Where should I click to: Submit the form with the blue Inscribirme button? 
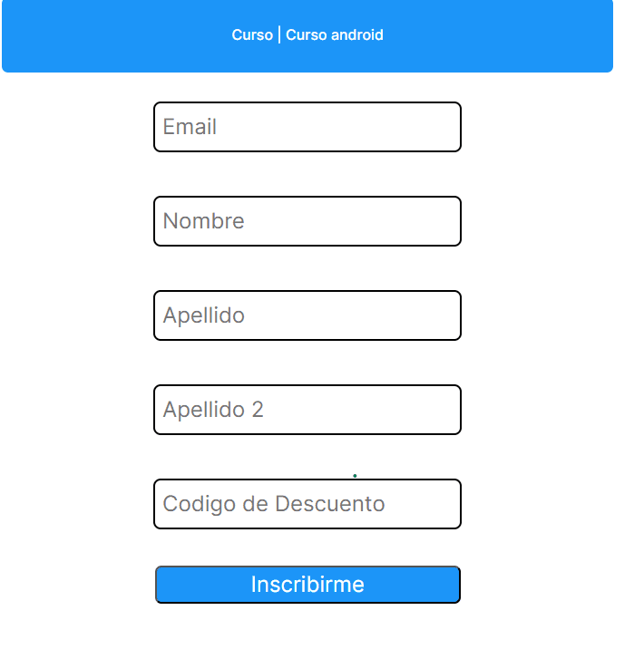(307, 585)
